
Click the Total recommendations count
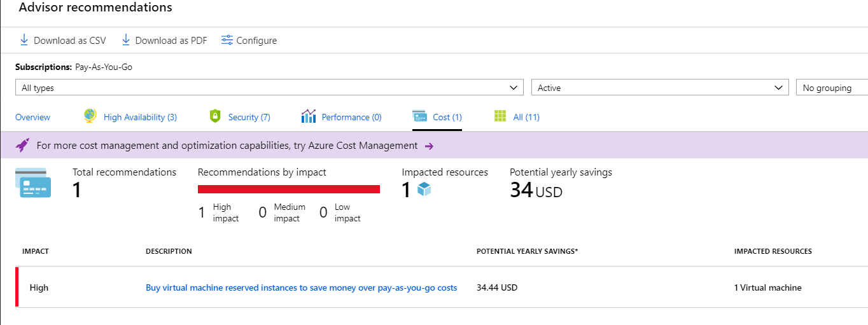click(x=77, y=190)
